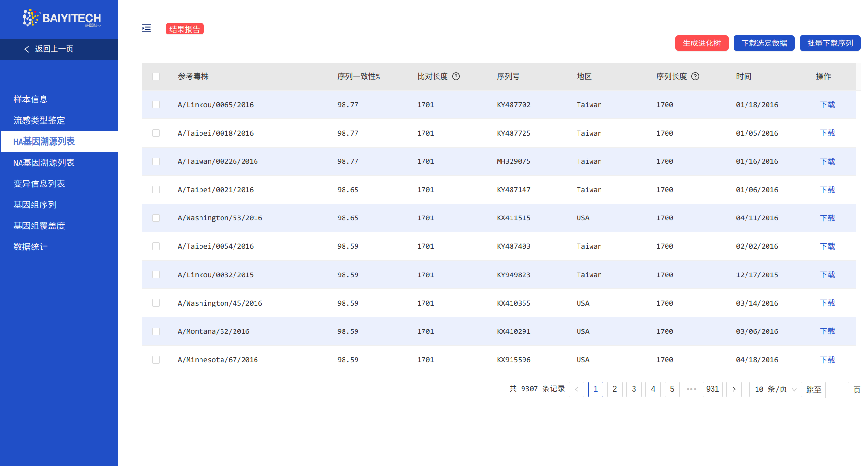This screenshot has width=868, height=466.
Task: Go to page 2
Action: (x=615, y=389)
